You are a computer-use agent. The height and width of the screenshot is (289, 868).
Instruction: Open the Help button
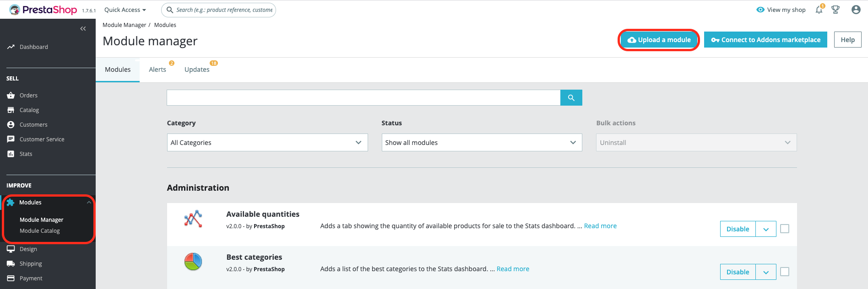pos(847,40)
